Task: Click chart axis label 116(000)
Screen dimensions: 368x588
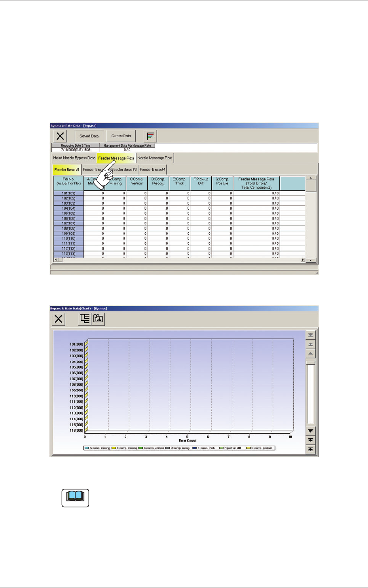Action: (x=76, y=431)
